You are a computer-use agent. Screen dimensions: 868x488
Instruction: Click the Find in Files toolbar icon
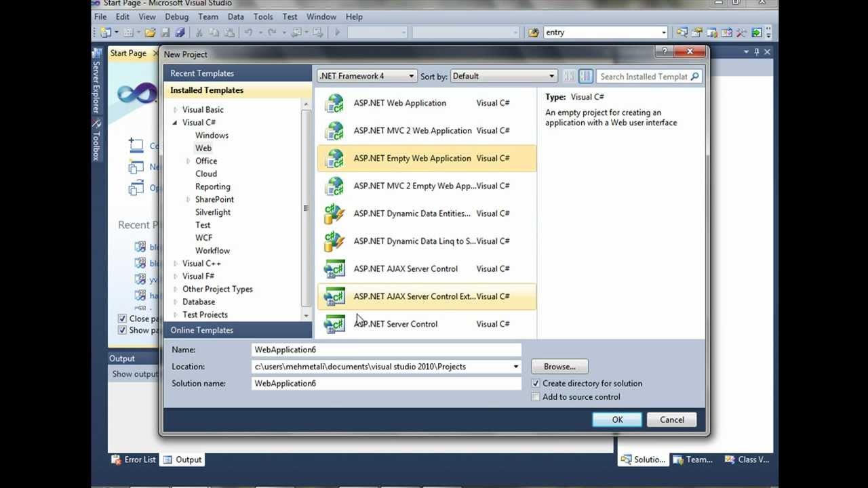534,33
